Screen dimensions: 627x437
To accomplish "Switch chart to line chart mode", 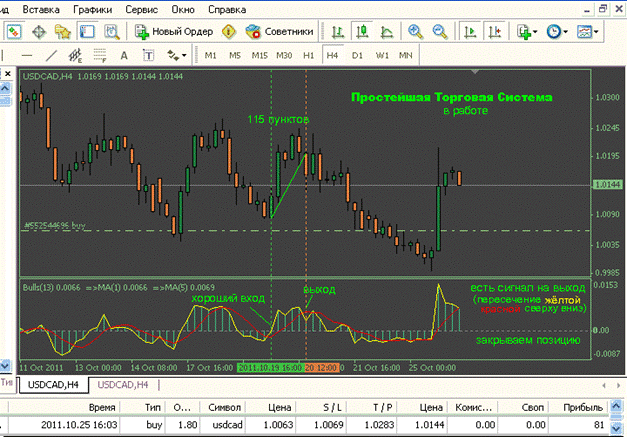I will tap(387, 32).
